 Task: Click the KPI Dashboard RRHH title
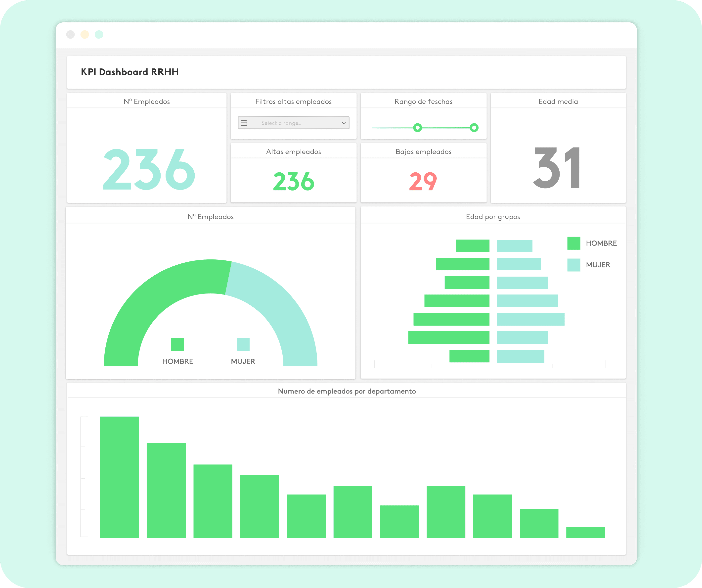[x=130, y=72]
